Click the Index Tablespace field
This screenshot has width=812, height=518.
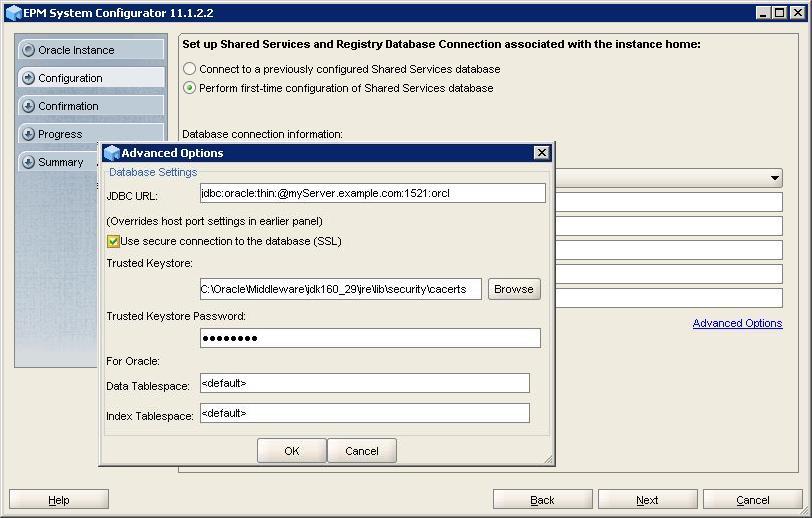(x=365, y=413)
